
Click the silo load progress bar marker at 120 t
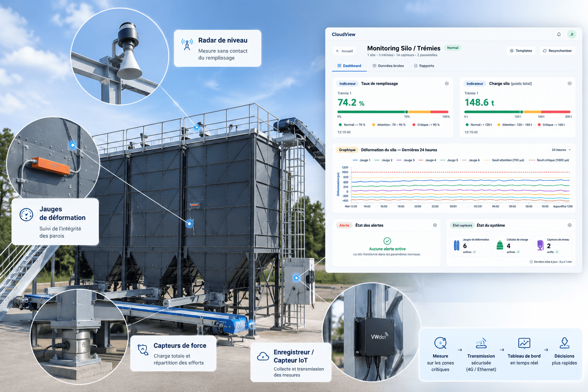(521, 112)
